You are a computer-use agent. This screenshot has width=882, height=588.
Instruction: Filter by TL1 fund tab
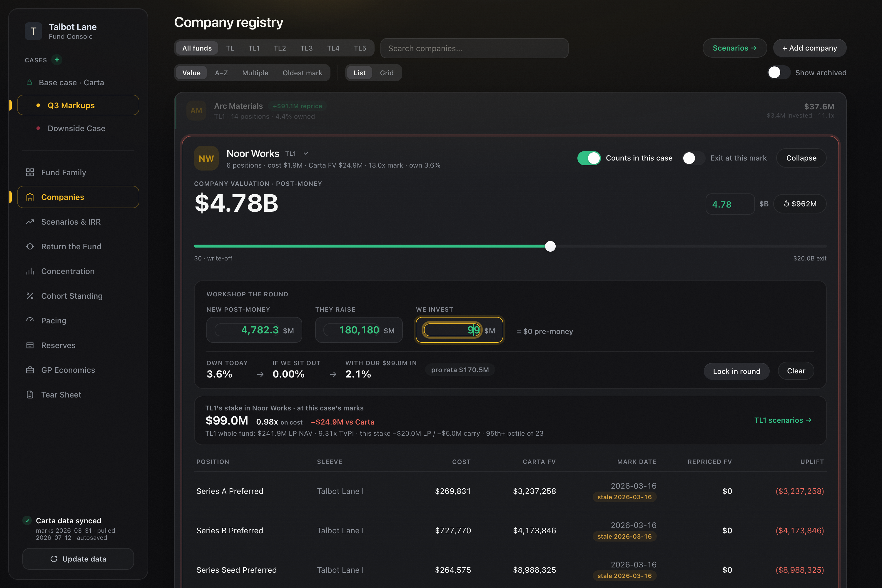pyautogui.click(x=254, y=48)
